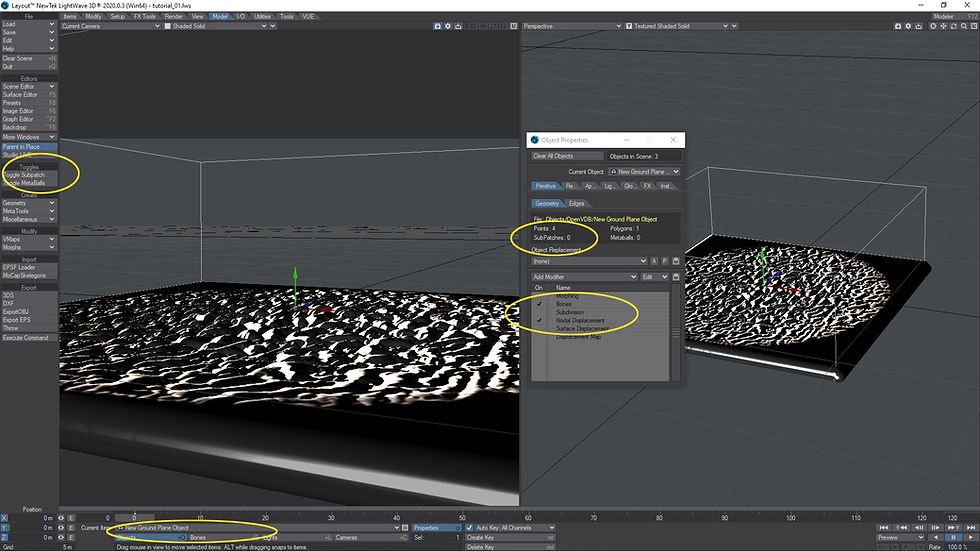Click the 'E' envelope icon on the Y row
Image resolution: width=980 pixels, height=551 pixels.
click(72, 528)
